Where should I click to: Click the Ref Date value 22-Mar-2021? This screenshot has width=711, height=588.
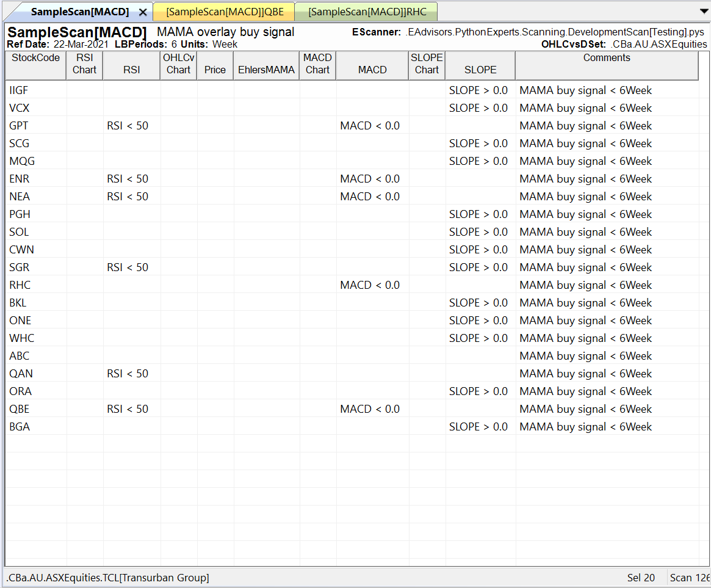tap(81, 45)
